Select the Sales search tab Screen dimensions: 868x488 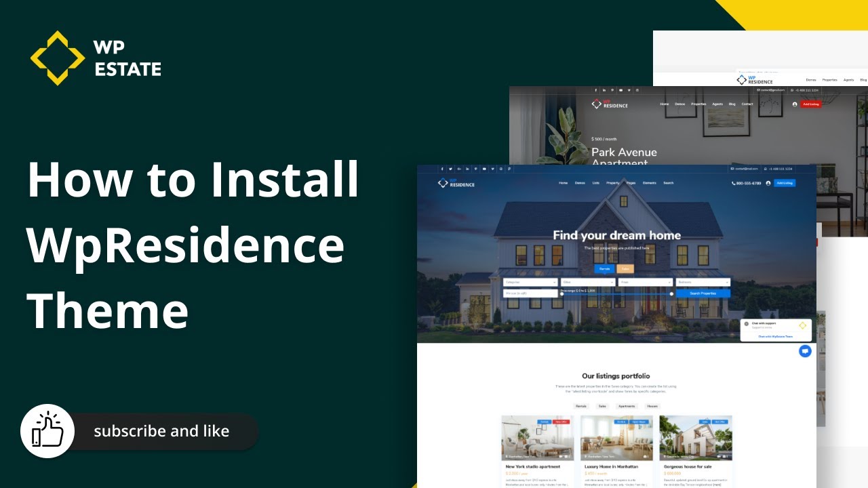625,269
